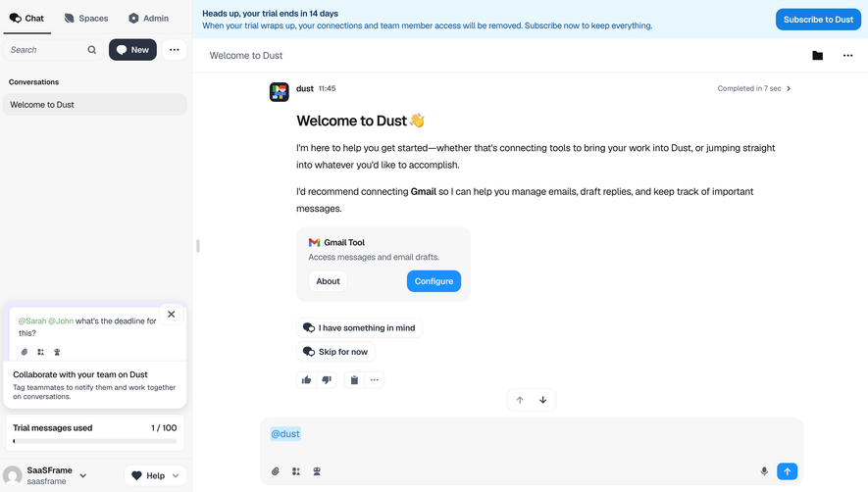Click the 1 / 100 usage count

click(x=164, y=427)
